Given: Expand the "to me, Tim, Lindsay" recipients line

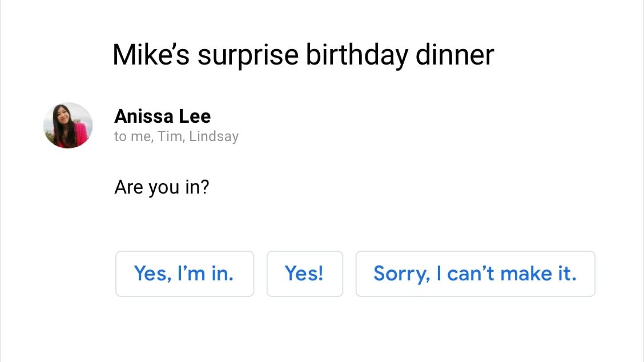Looking at the screenshot, I should pyautogui.click(x=176, y=136).
